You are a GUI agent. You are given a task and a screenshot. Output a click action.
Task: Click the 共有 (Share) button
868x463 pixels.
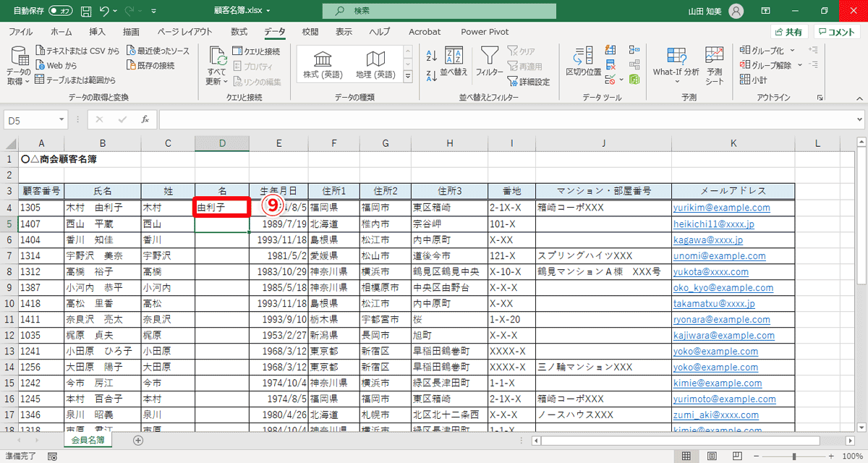(788, 31)
